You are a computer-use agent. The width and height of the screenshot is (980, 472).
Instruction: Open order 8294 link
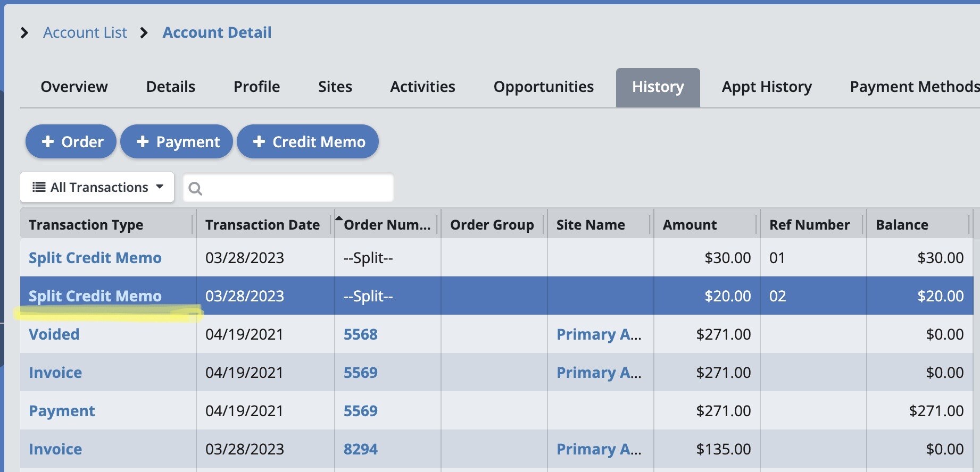(x=360, y=449)
